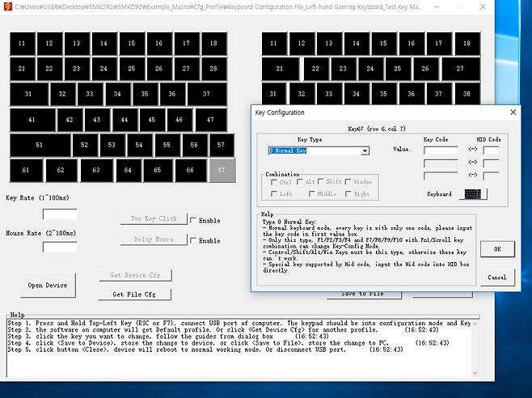Select key 47 on the keypad layout
Screen dimensions: 532x398
pyautogui.click(x=210, y=120)
